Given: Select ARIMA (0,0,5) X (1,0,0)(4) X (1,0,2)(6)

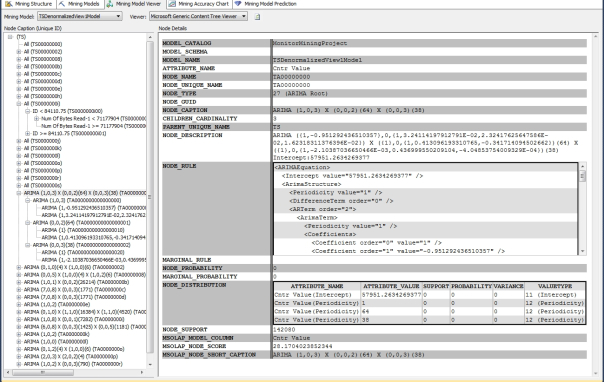Looking at the screenshot, I should pyautogui.click(x=85, y=275).
